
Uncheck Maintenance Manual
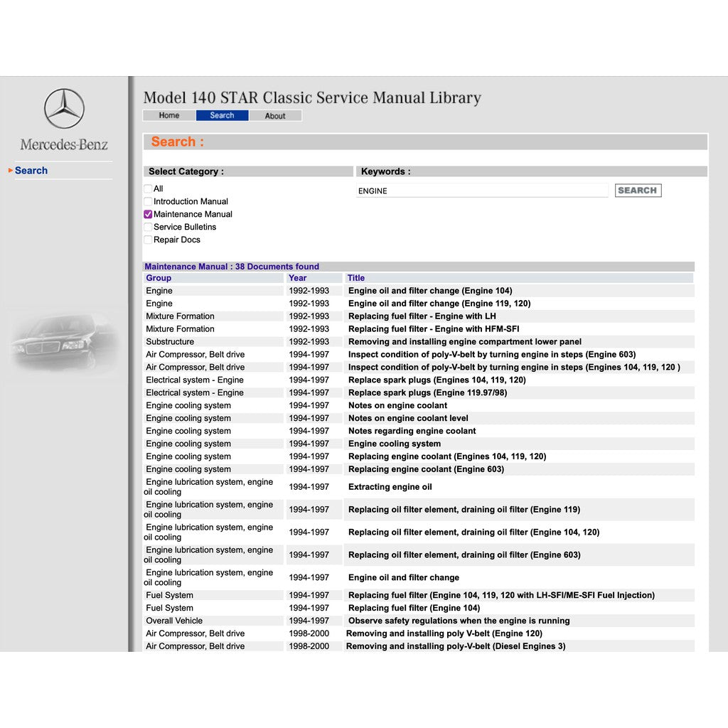point(148,214)
